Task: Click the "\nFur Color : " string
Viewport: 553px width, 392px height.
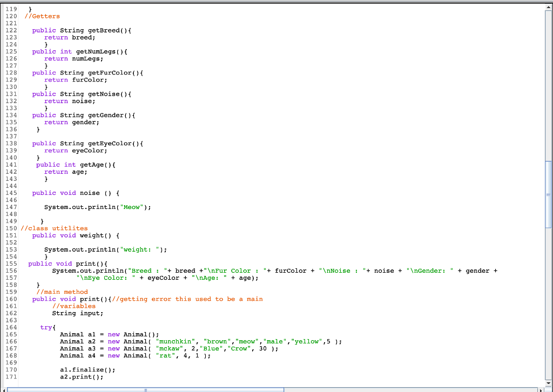Action: point(235,271)
